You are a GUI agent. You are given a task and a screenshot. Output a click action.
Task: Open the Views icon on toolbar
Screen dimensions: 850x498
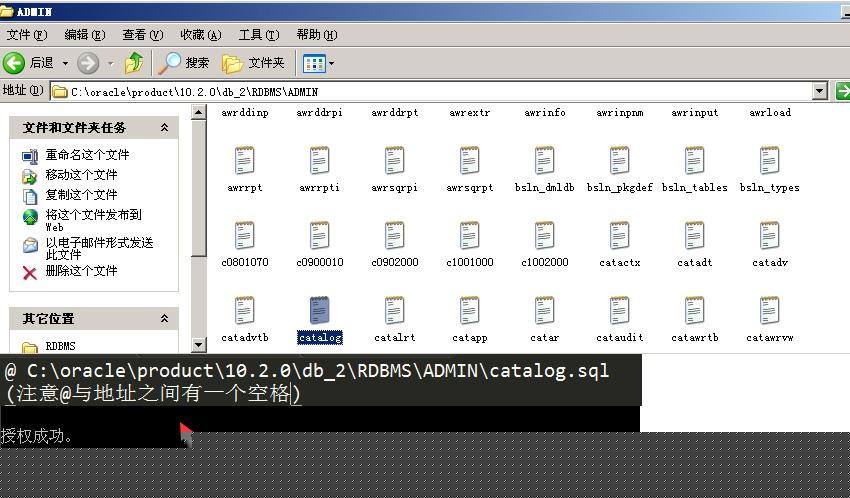click(314, 63)
